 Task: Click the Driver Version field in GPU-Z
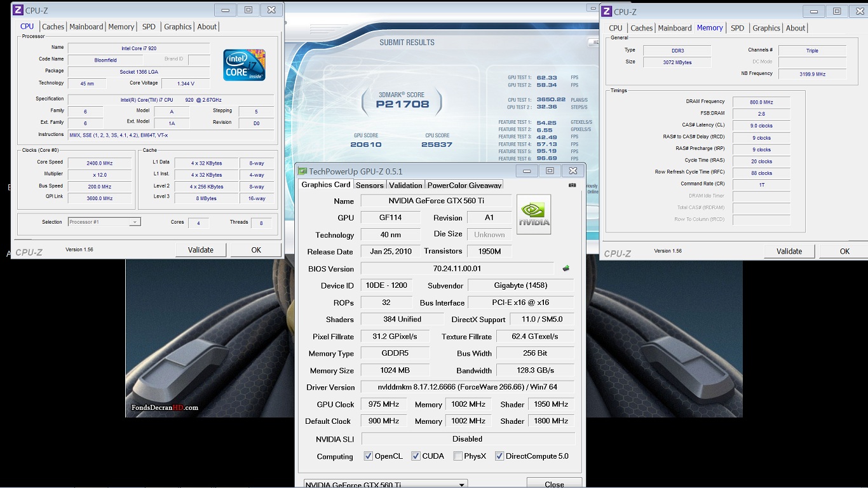[x=468, y=387]
